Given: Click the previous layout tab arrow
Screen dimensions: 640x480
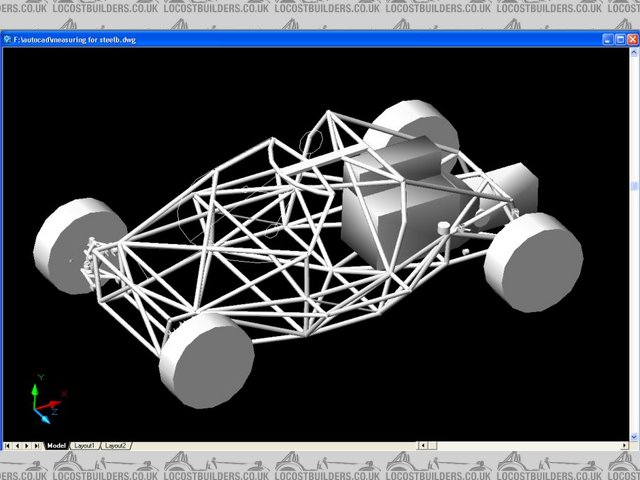Looking at the screenshot, I should coord(18,445).
